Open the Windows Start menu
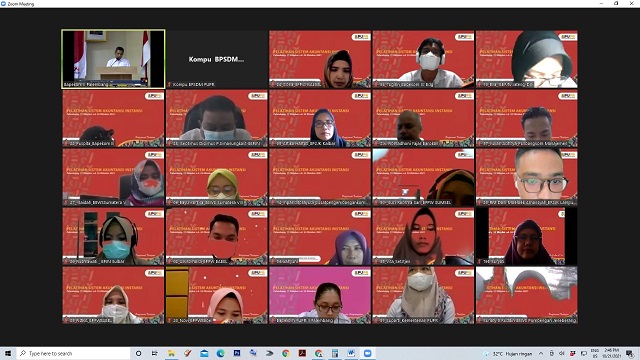 [x=8, y=353]
